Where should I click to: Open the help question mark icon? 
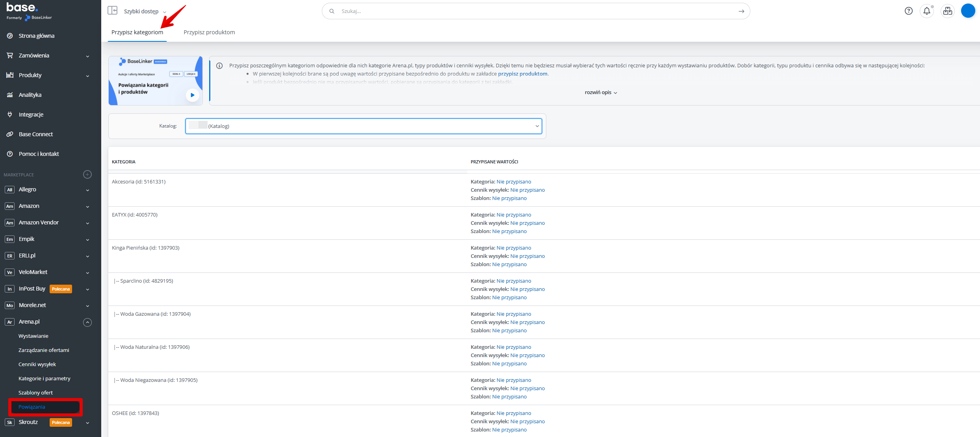coord(908,11)
